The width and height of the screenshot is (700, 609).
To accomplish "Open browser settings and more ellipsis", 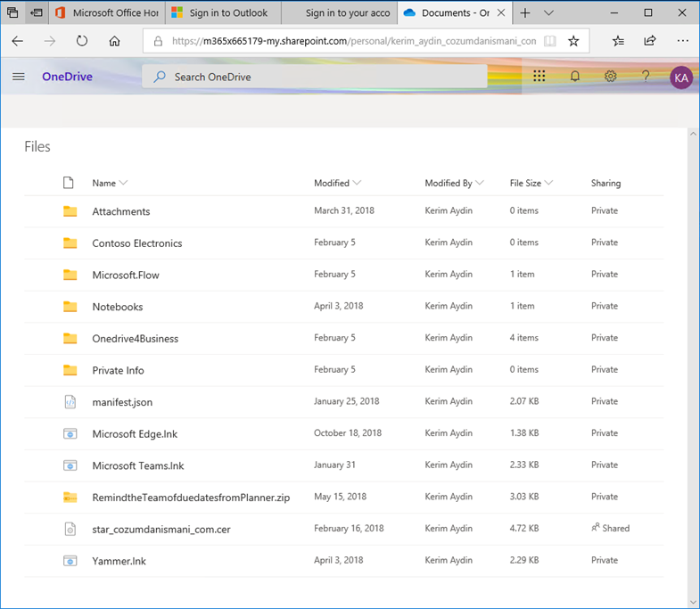I will pyautogui.click(x=682, y=41).
